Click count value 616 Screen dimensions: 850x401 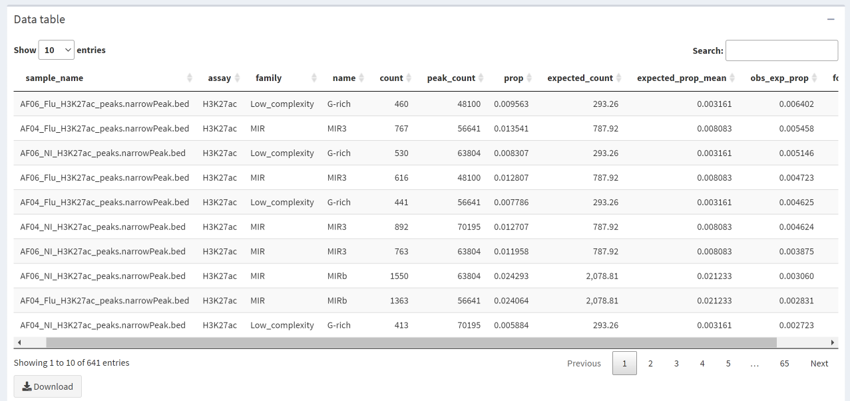point(401,178)
